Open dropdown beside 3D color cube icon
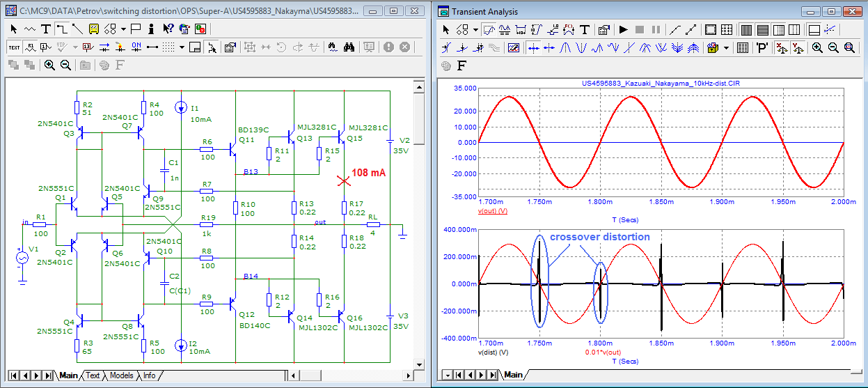Viewport: 868px width, 388px height. coord(726,47)
